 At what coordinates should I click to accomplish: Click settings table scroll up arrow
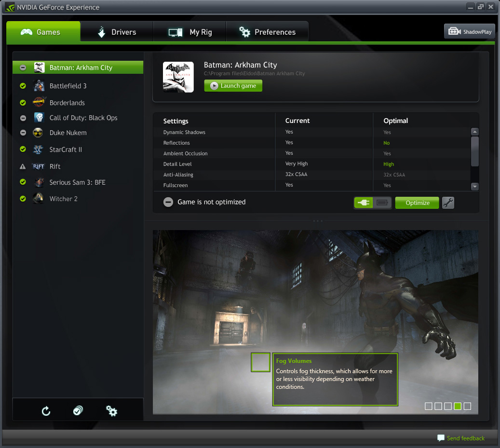475,131
